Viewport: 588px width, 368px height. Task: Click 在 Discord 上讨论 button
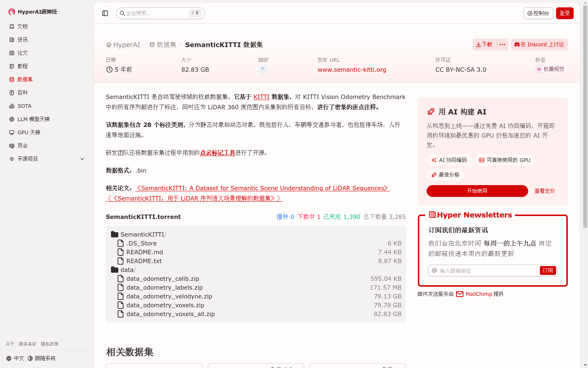click(539, 45)
